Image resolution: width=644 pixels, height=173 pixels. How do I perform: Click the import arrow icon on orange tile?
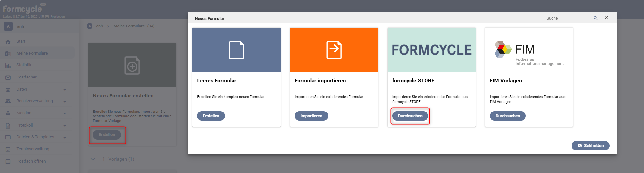tap(334, 50)
